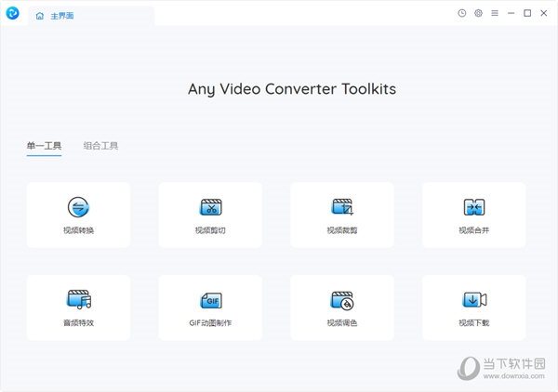The image size is (558, 392).
Task: Launch the 视频剪切 video cut scissors icon
Action: pos(211,207)
